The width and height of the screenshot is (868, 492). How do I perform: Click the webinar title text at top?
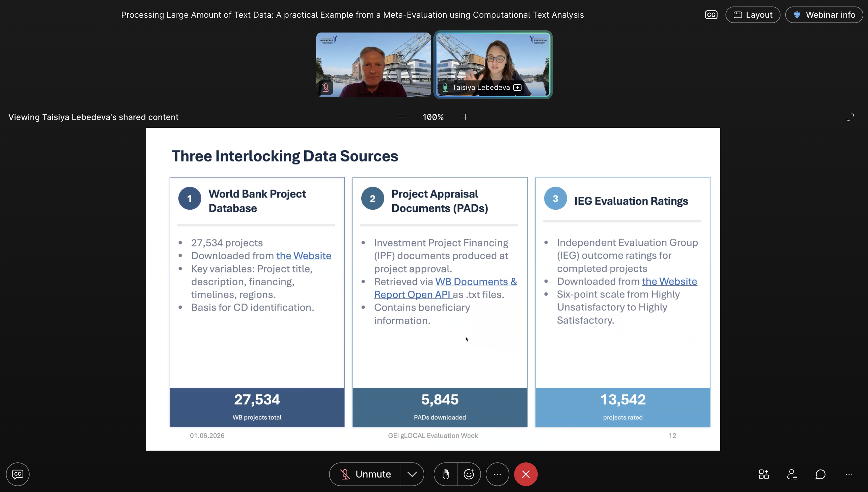pos(352,15)
